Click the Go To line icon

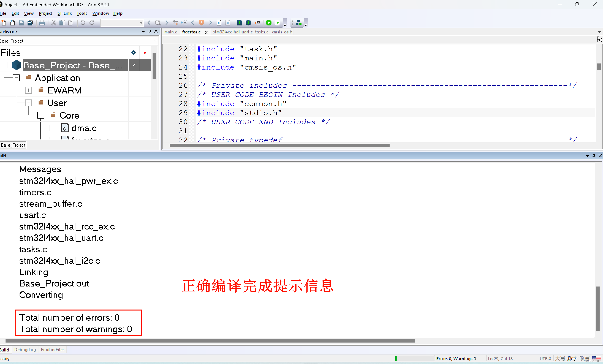184,23
